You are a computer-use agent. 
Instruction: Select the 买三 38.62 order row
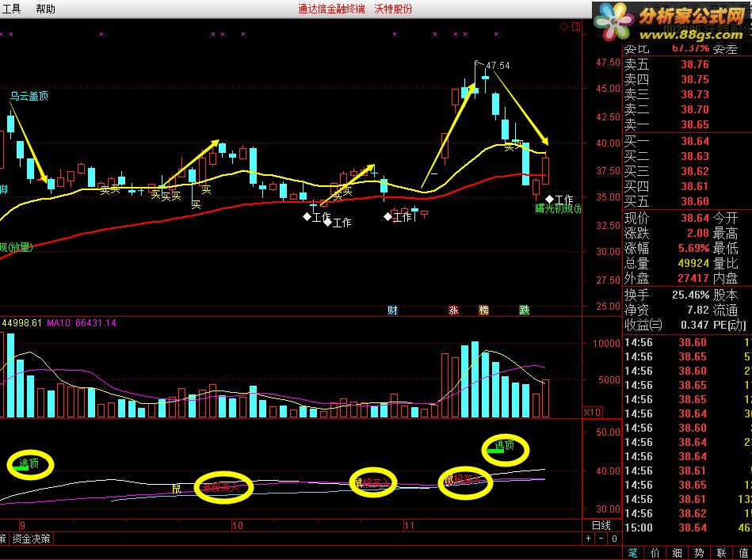click(687, 171)
